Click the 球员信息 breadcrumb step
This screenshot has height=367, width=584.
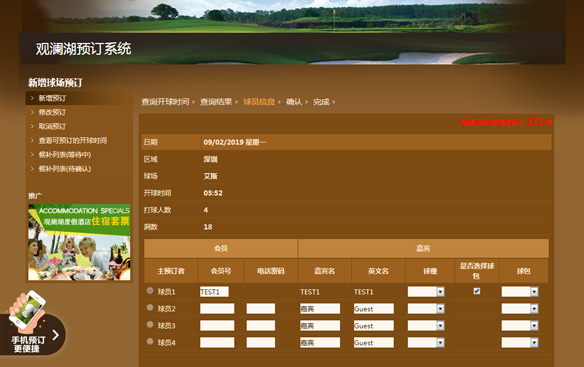pos(259,102)
